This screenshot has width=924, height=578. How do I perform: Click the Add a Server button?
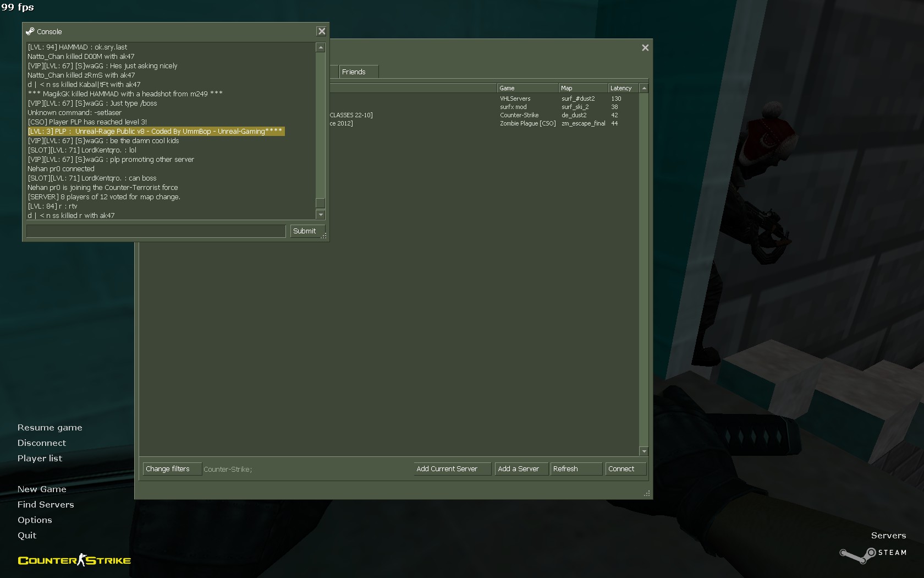(521, 469)
